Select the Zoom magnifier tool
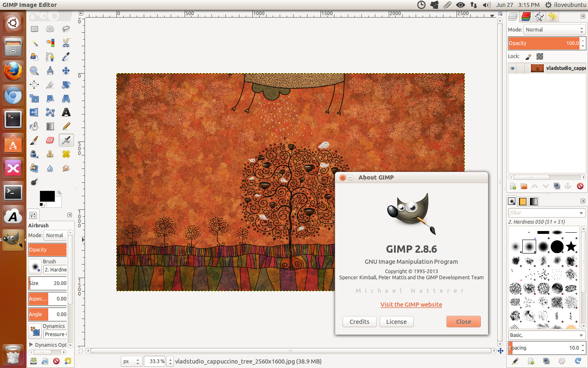This screenshot has width=588, height=368. click(34, 71)
